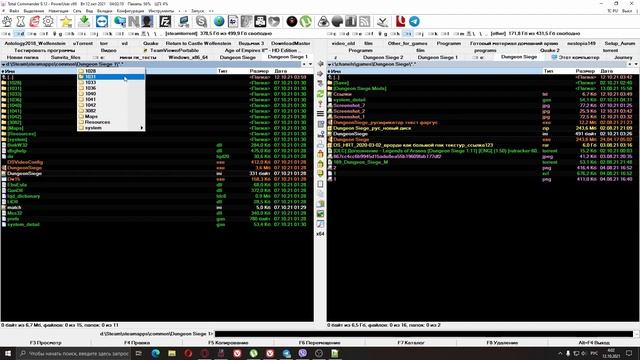Select drive d in the left drive bar

point(20,33)
